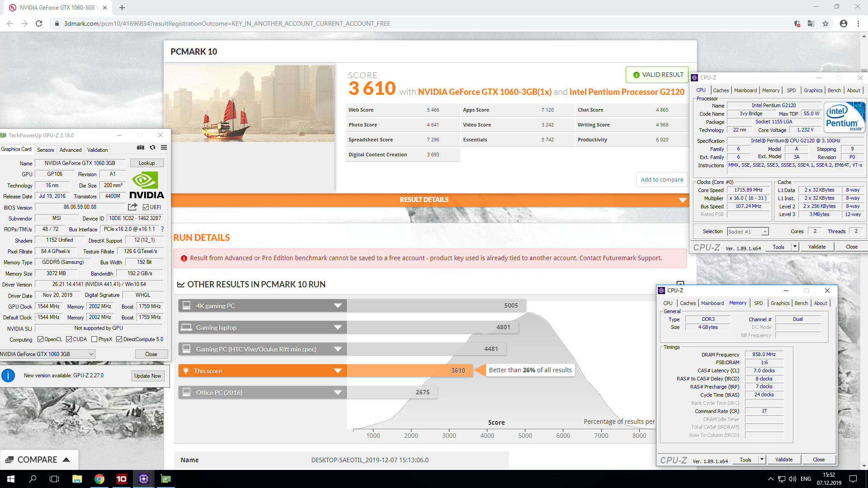Toggle the UEFI checkbox in GPU-Z

[146, 207]
